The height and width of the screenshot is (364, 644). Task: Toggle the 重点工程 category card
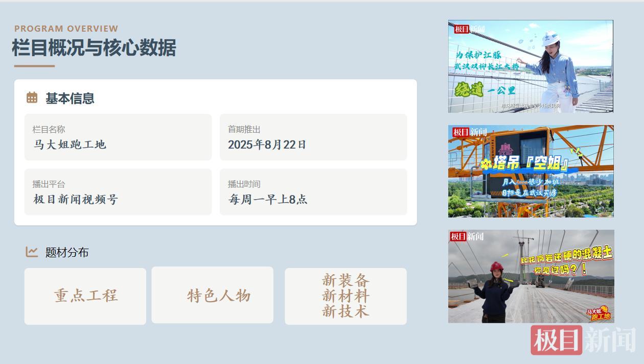tap(85, 296)
